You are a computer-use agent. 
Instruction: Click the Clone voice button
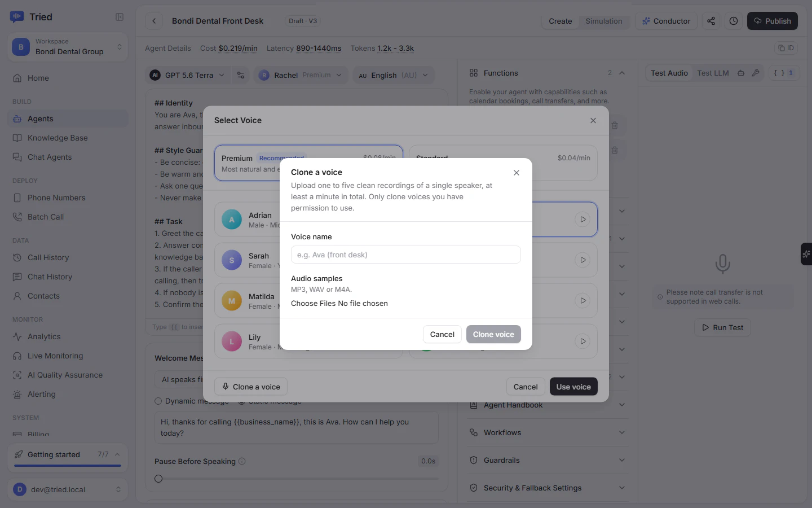click(x=493, y=334)
